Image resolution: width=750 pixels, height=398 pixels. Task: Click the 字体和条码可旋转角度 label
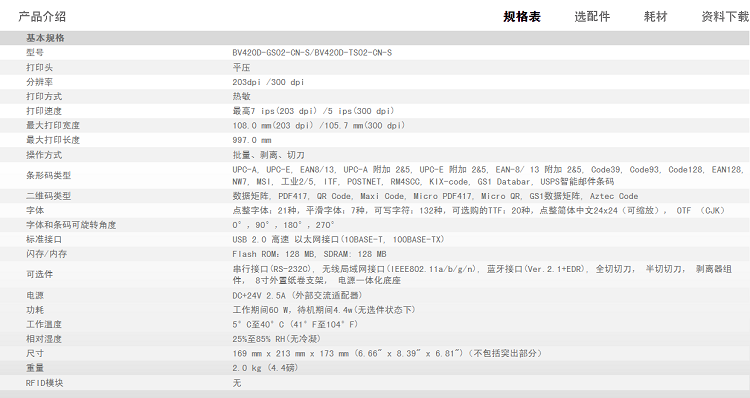tap(71, 225)
